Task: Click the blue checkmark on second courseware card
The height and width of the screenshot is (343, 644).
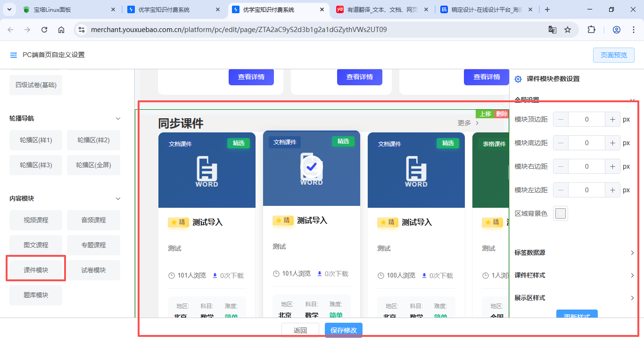Action: (x=311, y=166)
